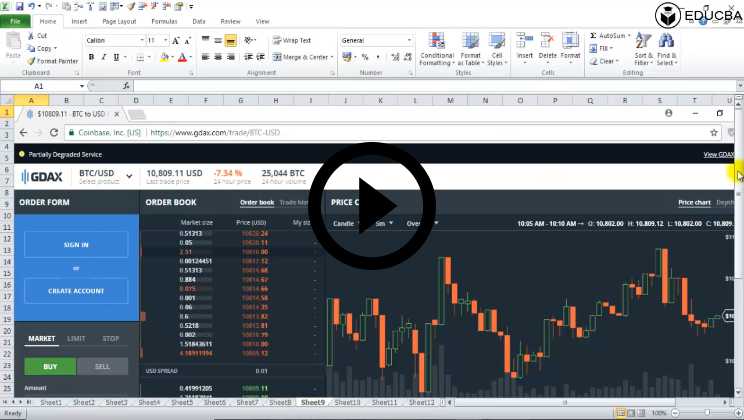Open the BTC/USD product selector
Screen dimensions: 744x420
(x=129, y=176)
